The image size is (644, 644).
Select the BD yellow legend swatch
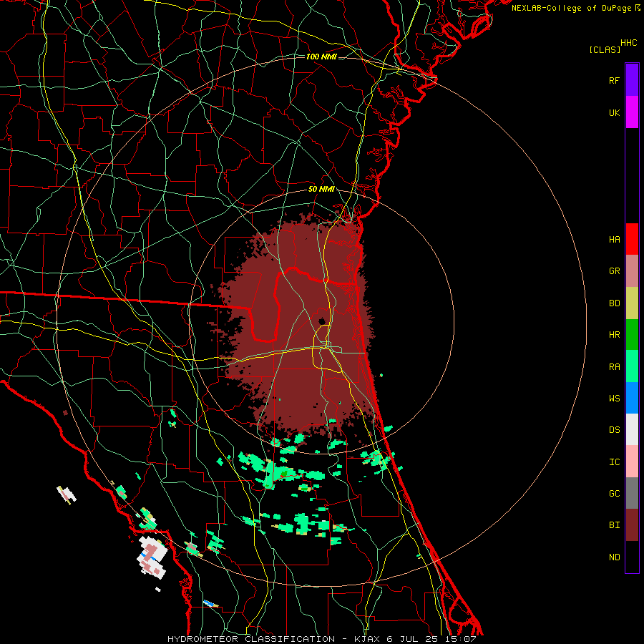click(x=632, y=303)
